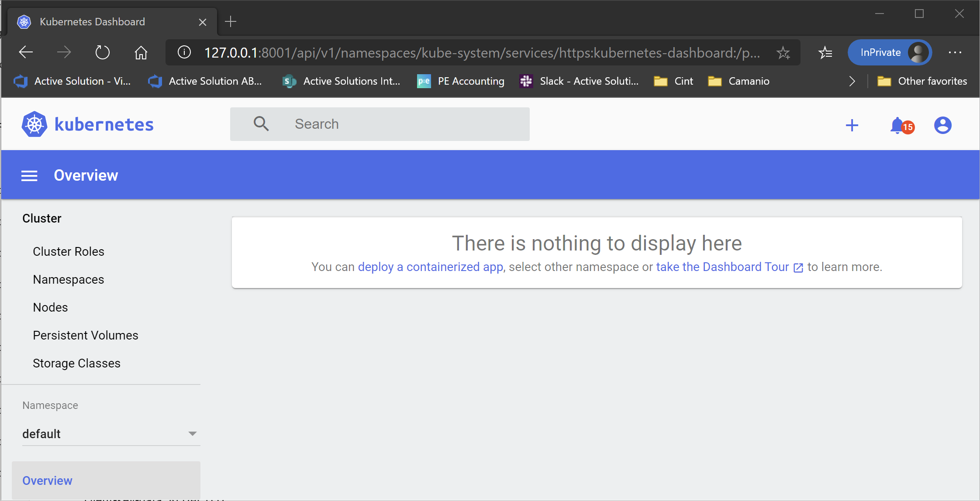This screenshot has width=980, height=501.
Task: Click There is nothing to display here text
Action: (597, 243)
